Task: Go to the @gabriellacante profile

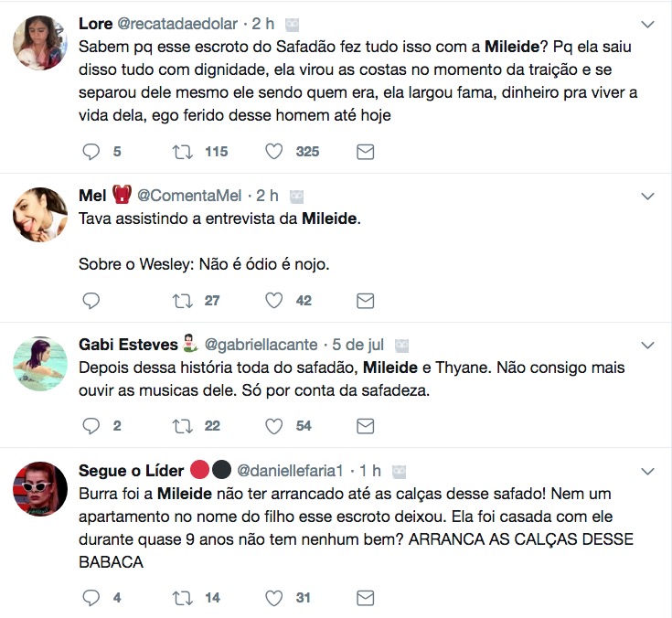Action: 261,345
